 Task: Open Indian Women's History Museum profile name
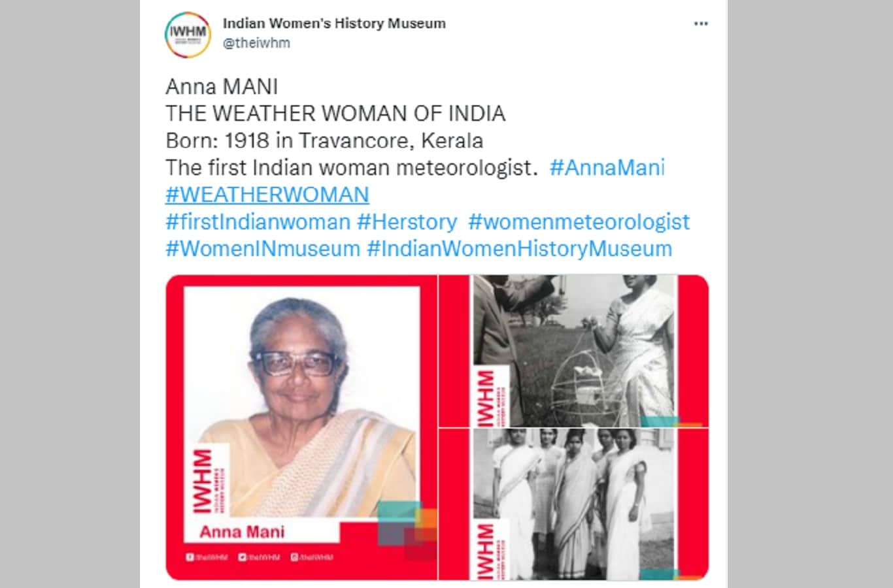[x=334, y=24]
